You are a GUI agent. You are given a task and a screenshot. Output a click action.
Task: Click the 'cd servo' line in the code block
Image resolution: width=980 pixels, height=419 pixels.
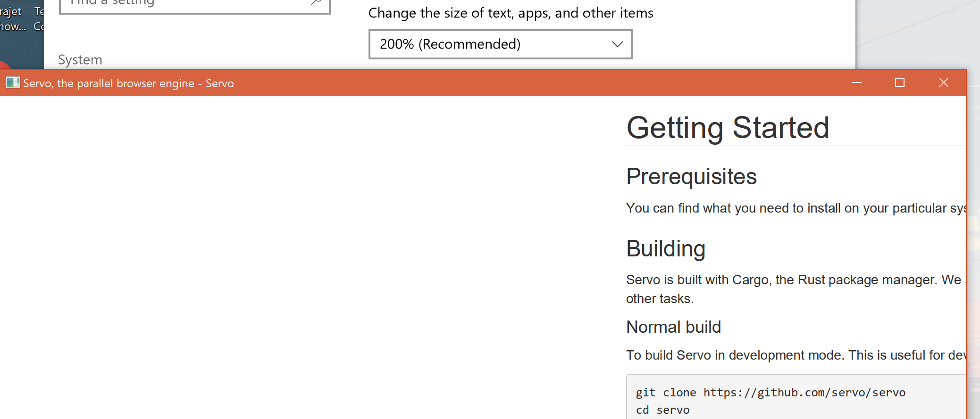(662, 410)
